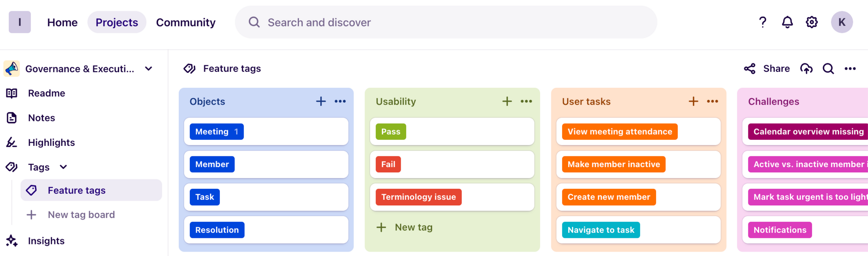This screenshot has height=256, width=868.
Task: Open the notifications bell
Action: point(787,22)
